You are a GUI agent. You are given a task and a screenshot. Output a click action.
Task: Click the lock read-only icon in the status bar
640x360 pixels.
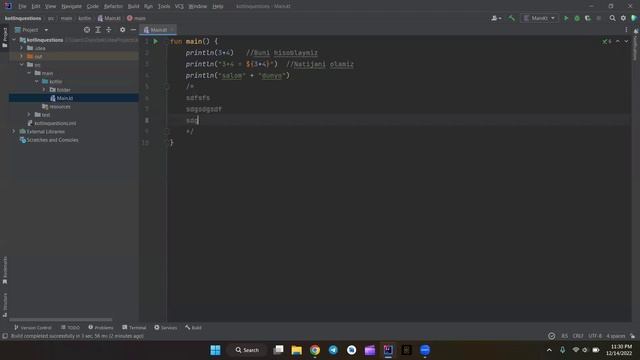[632, 336]
